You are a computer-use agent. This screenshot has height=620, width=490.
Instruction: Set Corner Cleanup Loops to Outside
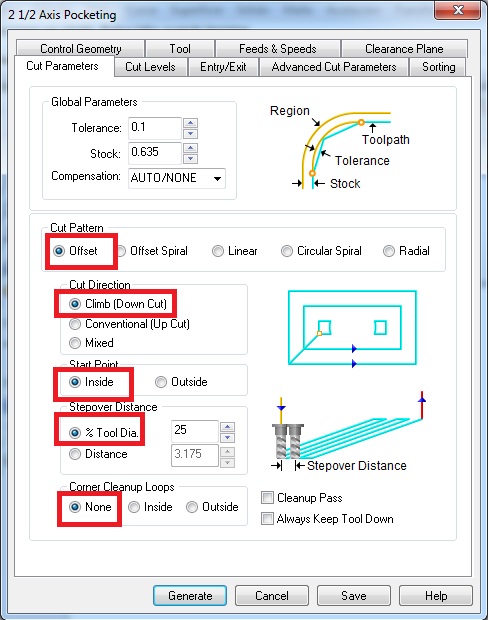(x=212, y=507)
